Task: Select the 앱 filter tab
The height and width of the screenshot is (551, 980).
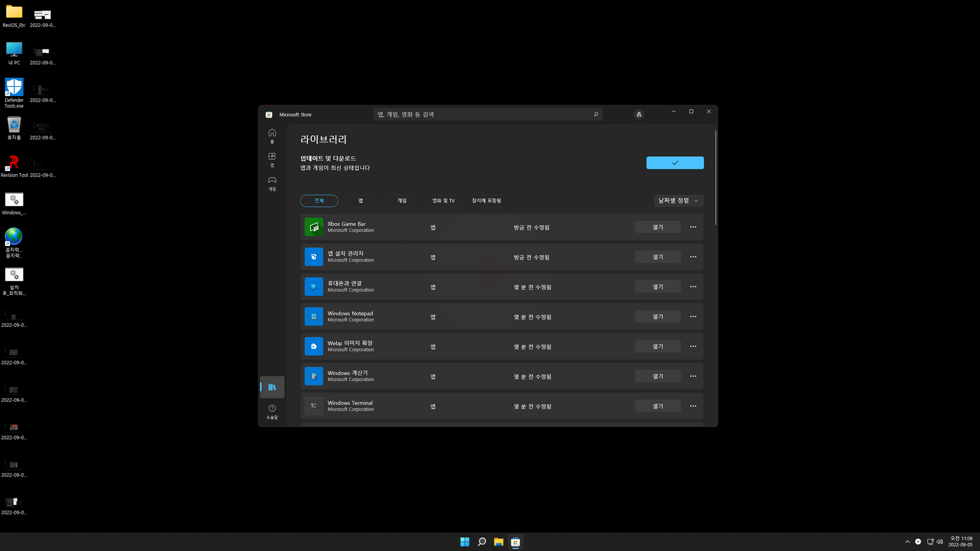Action: pos(360,201)
